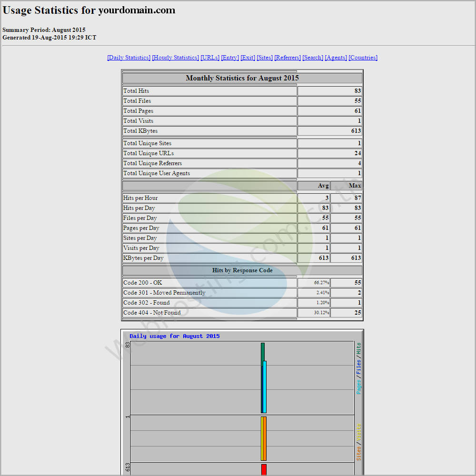Screen dimensions: 476x476
Task: Click the 613 axis label on chart
Action: click(x=128, y=467)
